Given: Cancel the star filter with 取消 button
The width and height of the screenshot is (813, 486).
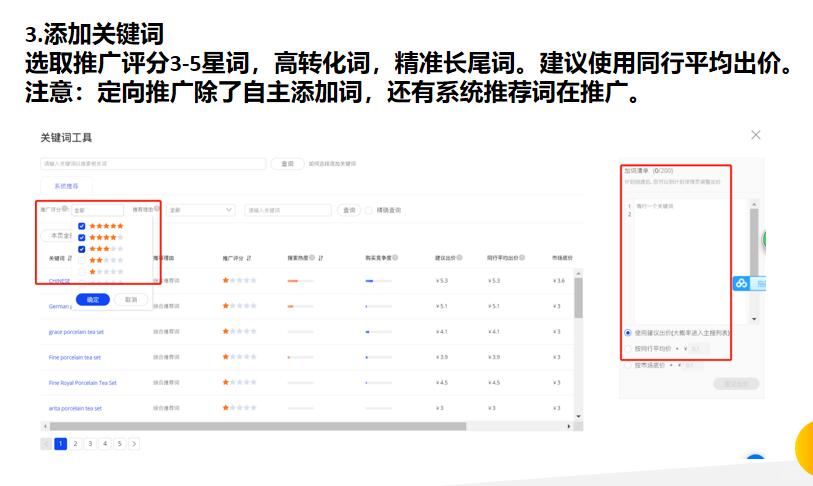Looking at the screenshot, I should (131, 299).
